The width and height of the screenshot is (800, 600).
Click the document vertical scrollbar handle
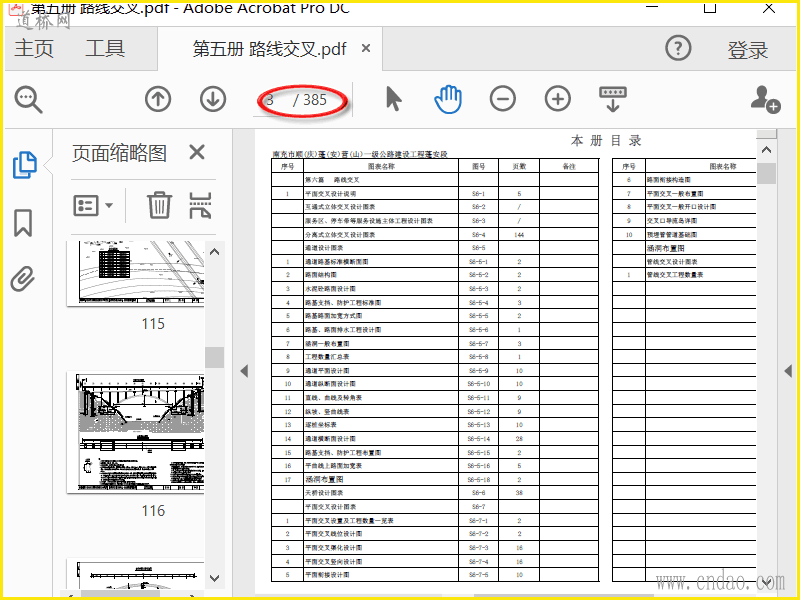(x=766, y=173)
